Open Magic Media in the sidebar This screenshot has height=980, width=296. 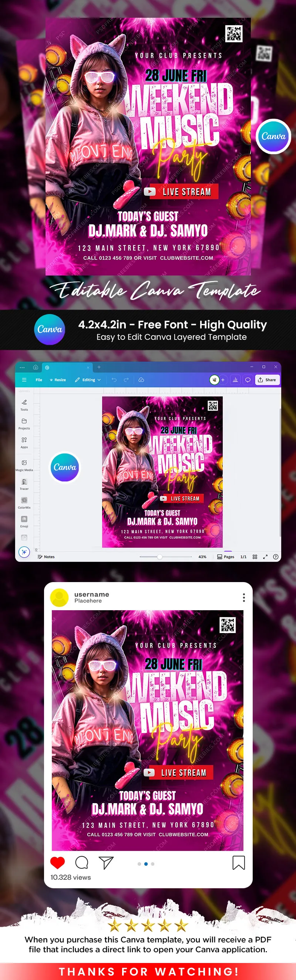pos(24,464)
